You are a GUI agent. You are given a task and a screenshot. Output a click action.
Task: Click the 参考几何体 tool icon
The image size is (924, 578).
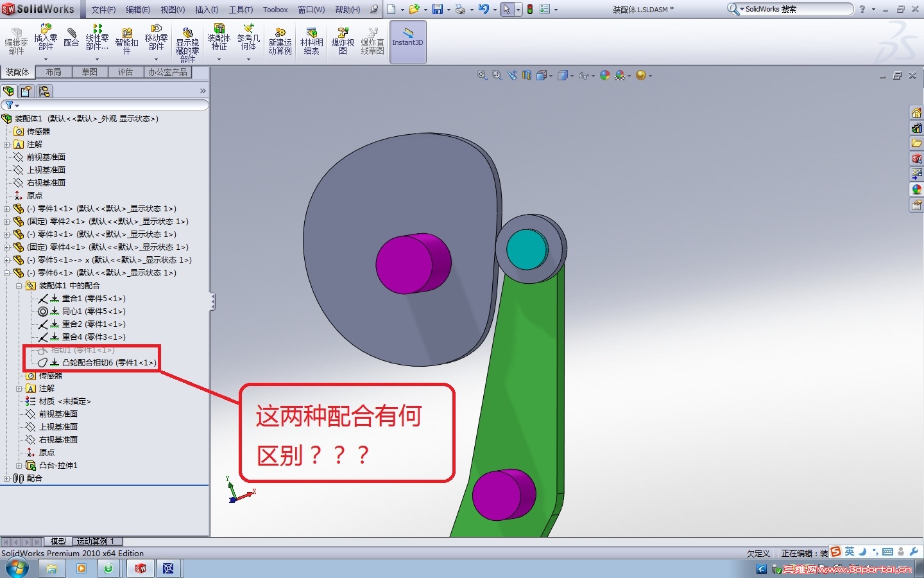tap(248, 29)
